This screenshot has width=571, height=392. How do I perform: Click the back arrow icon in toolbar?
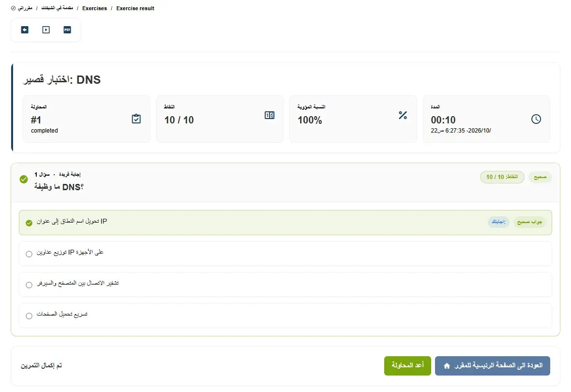[25, 30]
